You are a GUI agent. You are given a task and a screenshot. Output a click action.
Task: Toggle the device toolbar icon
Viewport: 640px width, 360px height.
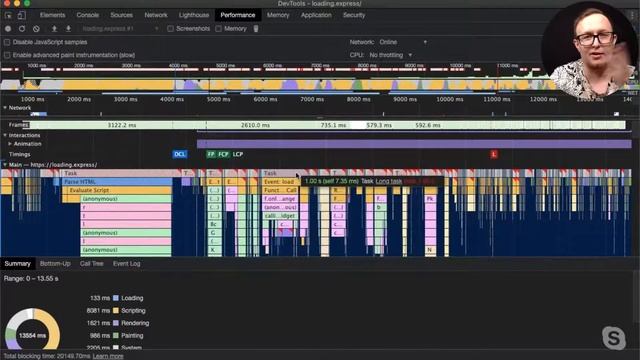pyautogui.click(x=21, y=16)
